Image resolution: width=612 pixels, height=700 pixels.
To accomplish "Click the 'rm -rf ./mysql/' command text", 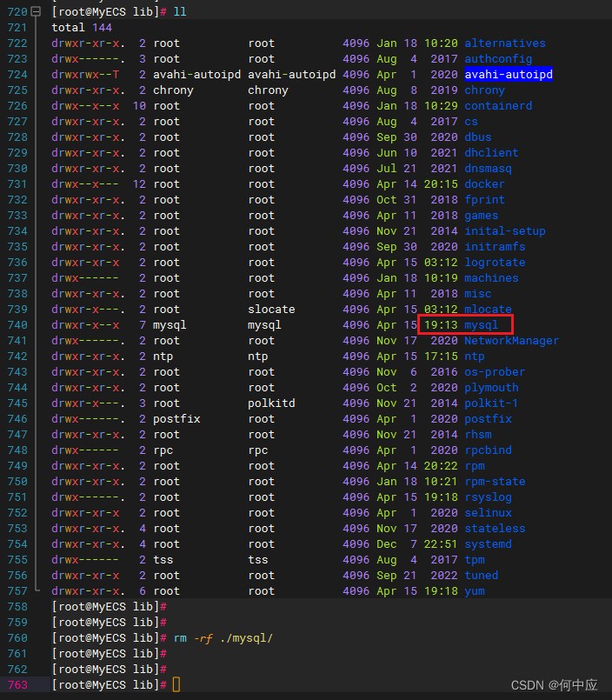I will [x=223, y=638].
